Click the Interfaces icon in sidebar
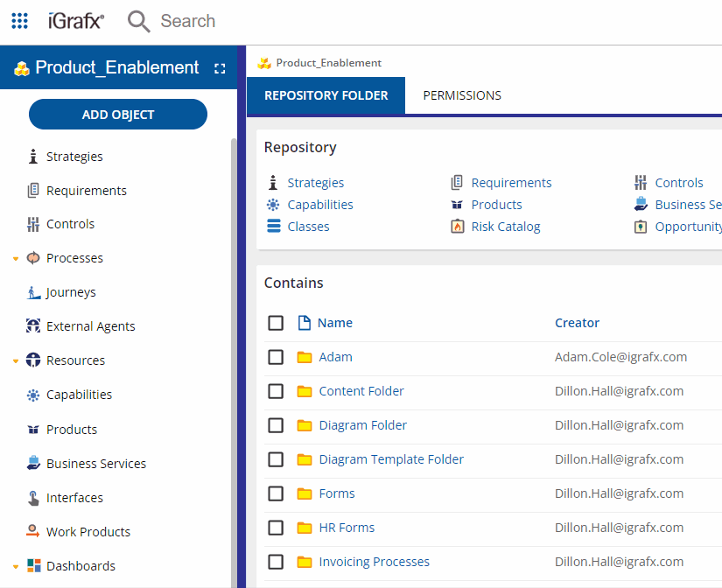The height and width of the screenshot is (588, 722). [x=33, y=498]
